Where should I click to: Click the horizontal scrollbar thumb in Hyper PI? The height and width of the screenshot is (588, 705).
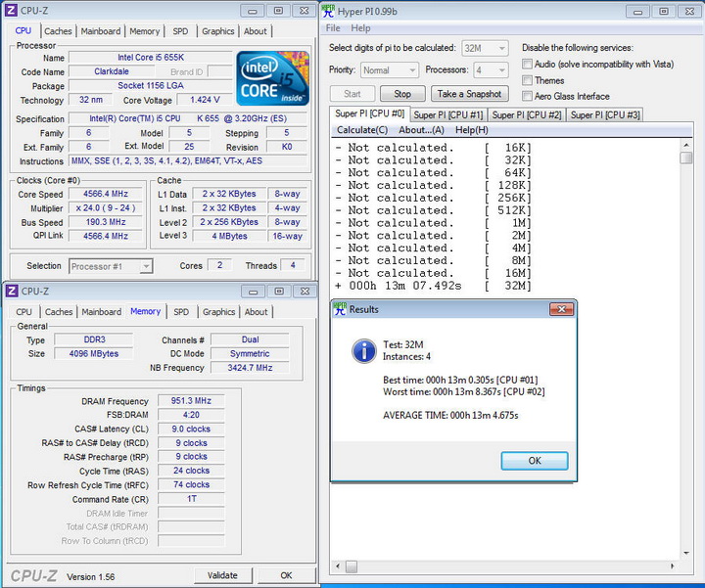[x=352, y=566]
